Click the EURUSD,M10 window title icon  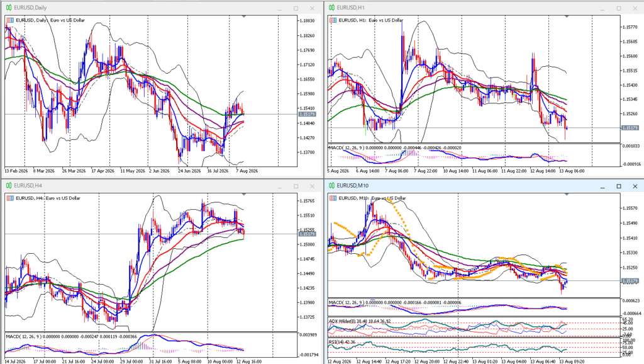[x=331, y=186]
